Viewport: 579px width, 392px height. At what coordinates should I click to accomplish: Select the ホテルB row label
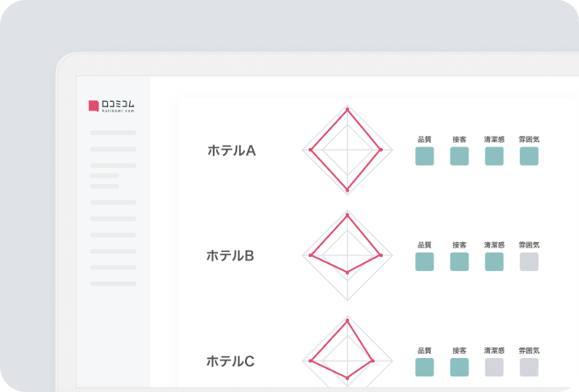point(230,256)
